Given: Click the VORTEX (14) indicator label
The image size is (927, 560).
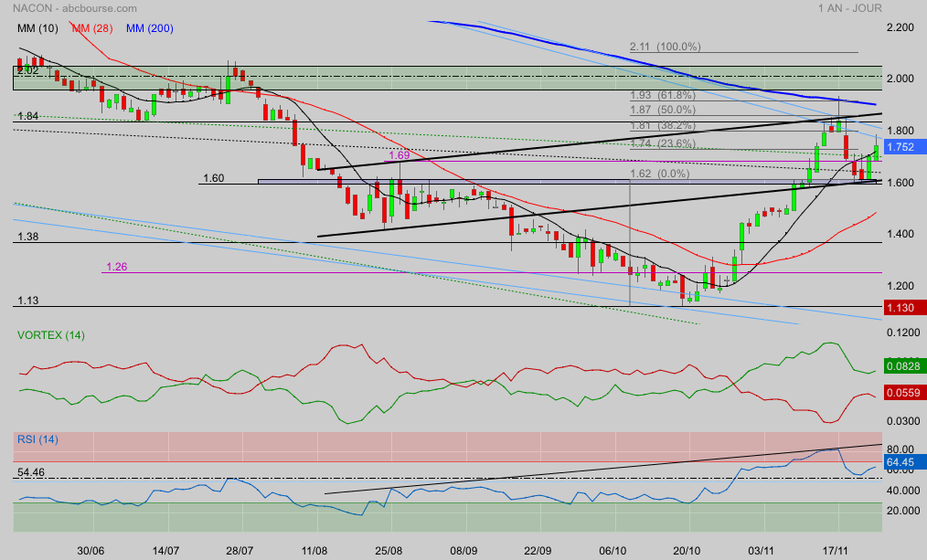Looking at the screenshot, I should tap(51, 335).
